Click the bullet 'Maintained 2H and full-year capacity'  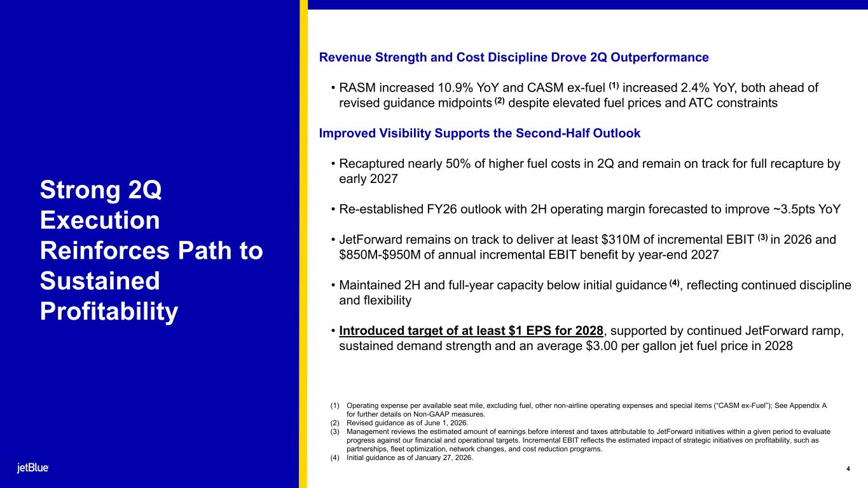tap(591, 293)
